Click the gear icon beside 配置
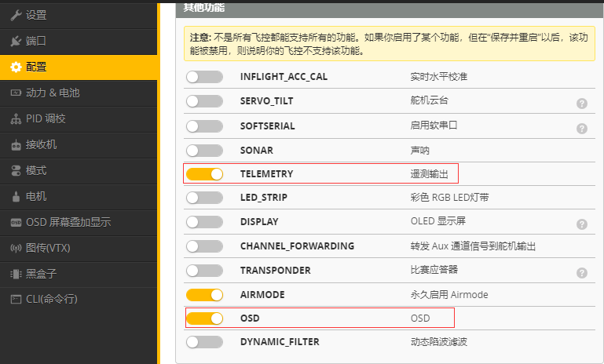 [16, 67]
